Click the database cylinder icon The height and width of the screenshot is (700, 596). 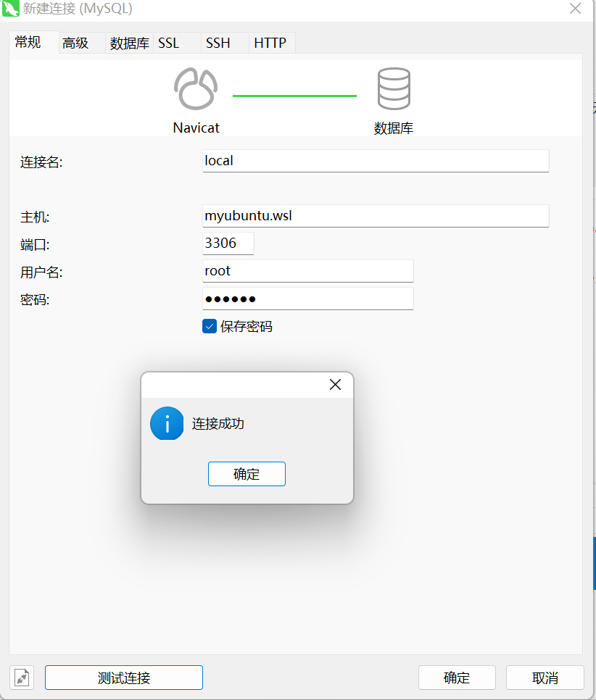(394, 88)
